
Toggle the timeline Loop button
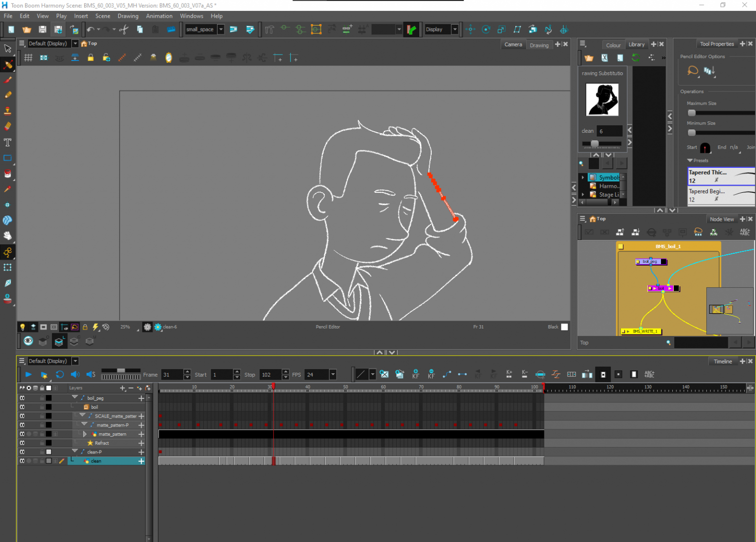point(60,375)
